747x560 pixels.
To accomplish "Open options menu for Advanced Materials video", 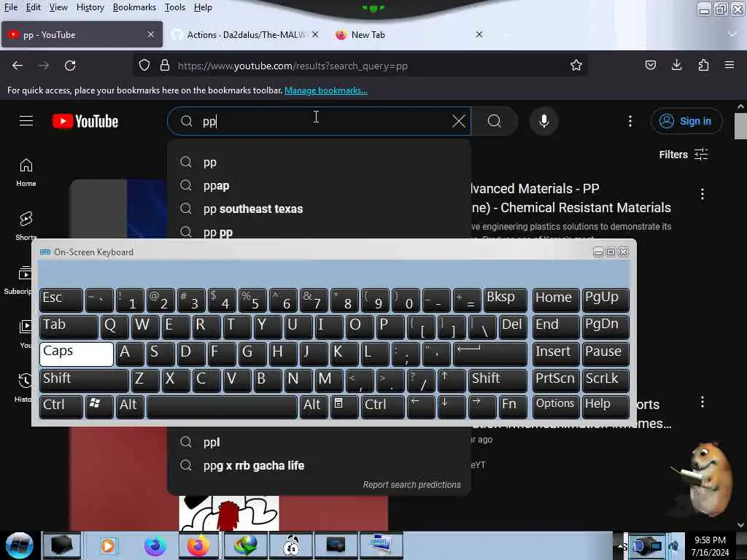I will [703, 194].
